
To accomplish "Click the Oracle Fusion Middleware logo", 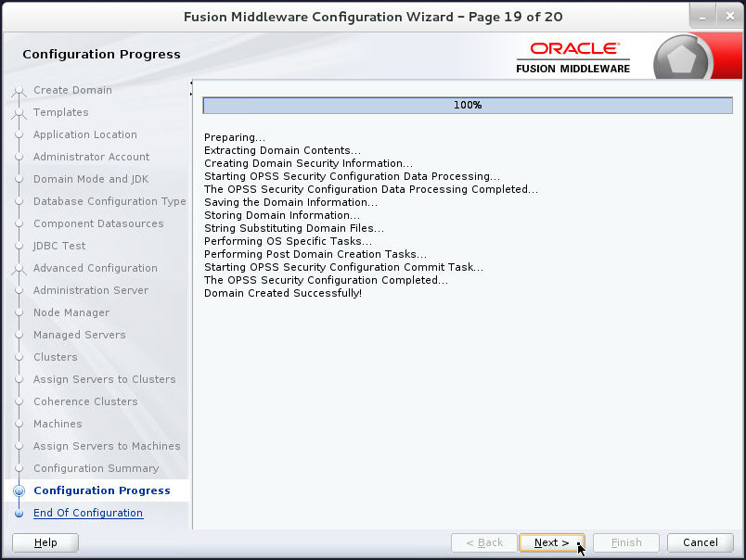I will tap(572, 56).
